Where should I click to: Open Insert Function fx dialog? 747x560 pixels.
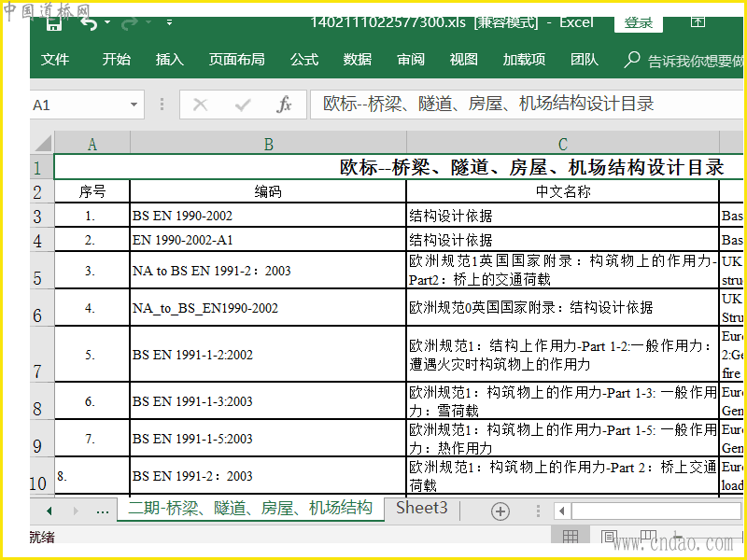(284, 105)
